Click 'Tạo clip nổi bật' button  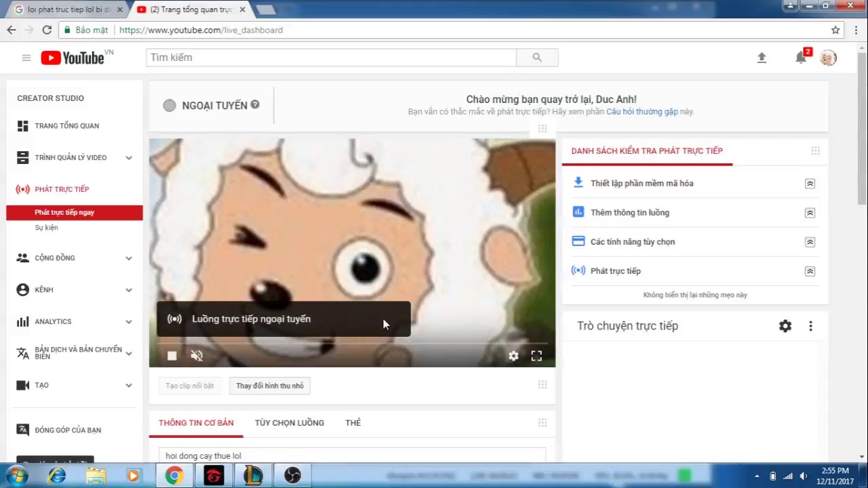[x=189, y=386]
